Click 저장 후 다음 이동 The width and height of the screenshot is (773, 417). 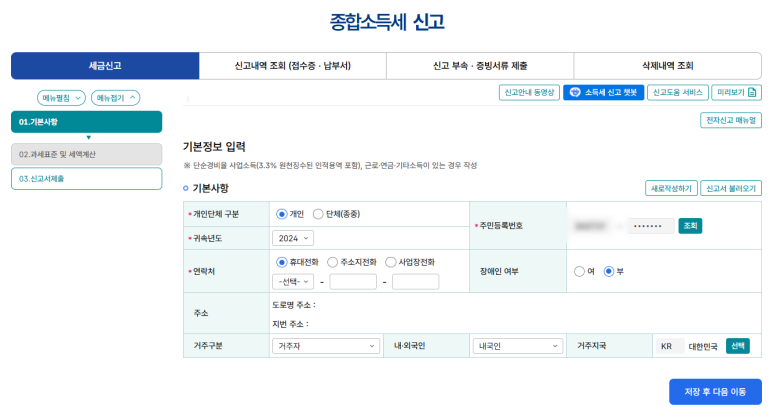point(715,392)
